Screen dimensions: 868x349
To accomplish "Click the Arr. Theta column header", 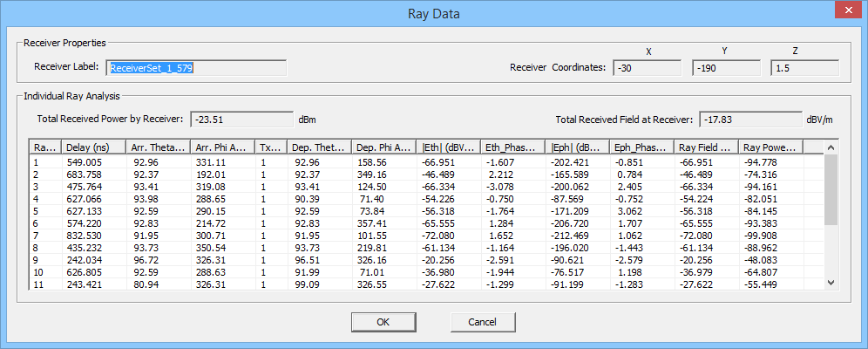I will coord(159,147).
